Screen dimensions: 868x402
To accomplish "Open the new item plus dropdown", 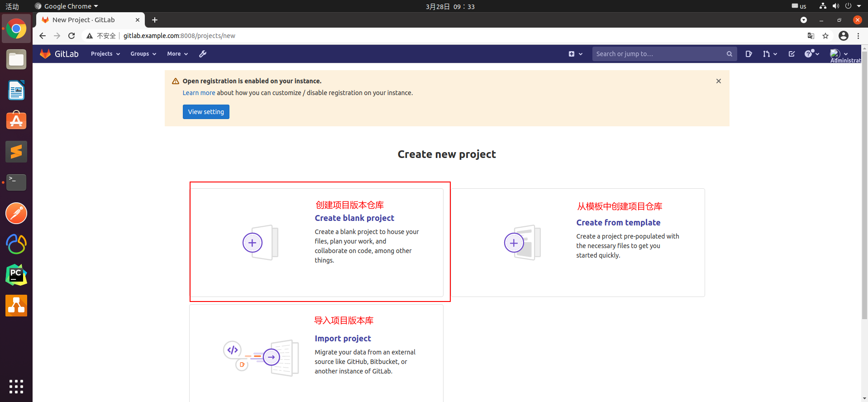I will [575, 54].
